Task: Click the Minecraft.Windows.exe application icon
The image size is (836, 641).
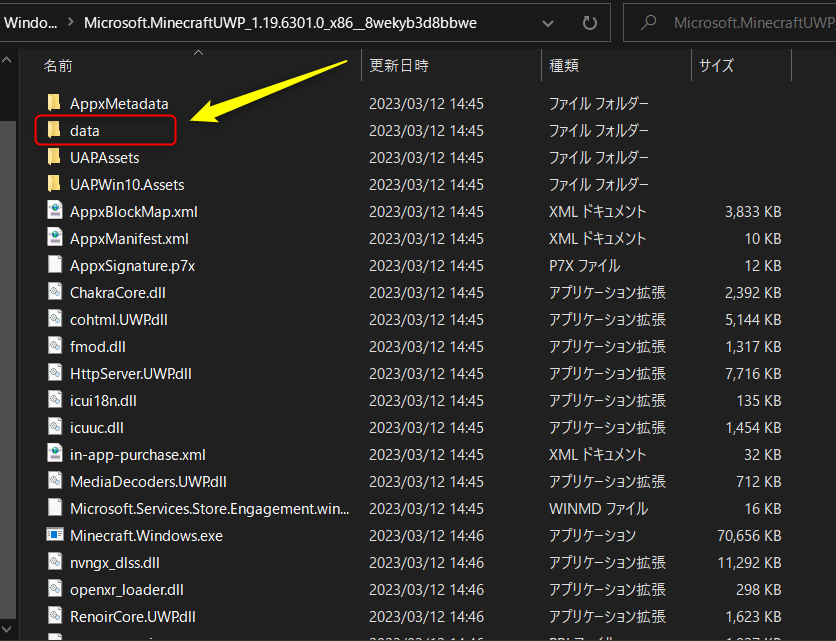Action: pos(54,535)
